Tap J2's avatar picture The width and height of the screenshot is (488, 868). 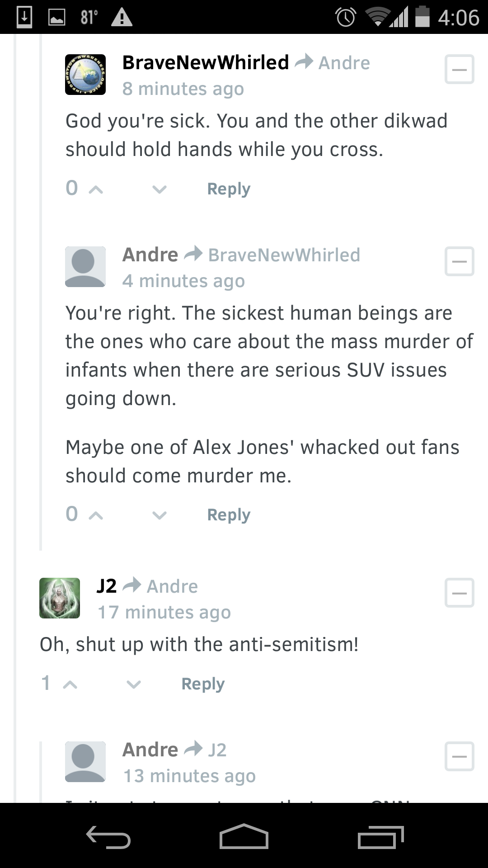60,598
